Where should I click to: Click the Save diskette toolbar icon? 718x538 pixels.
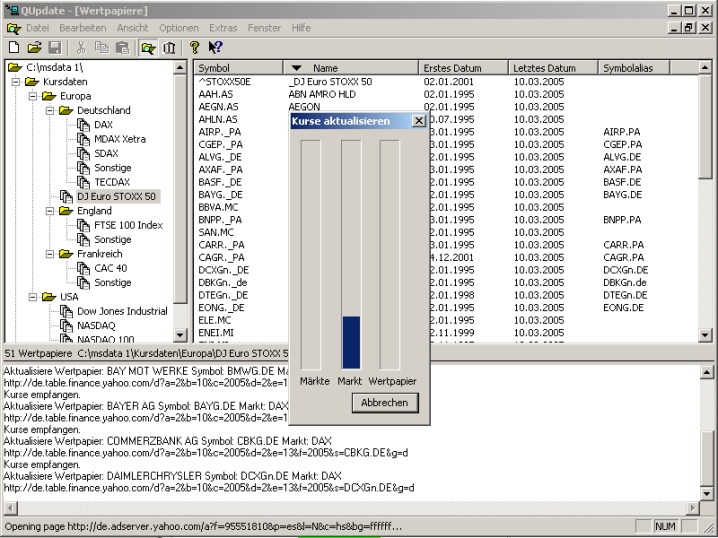pos(55,47)
